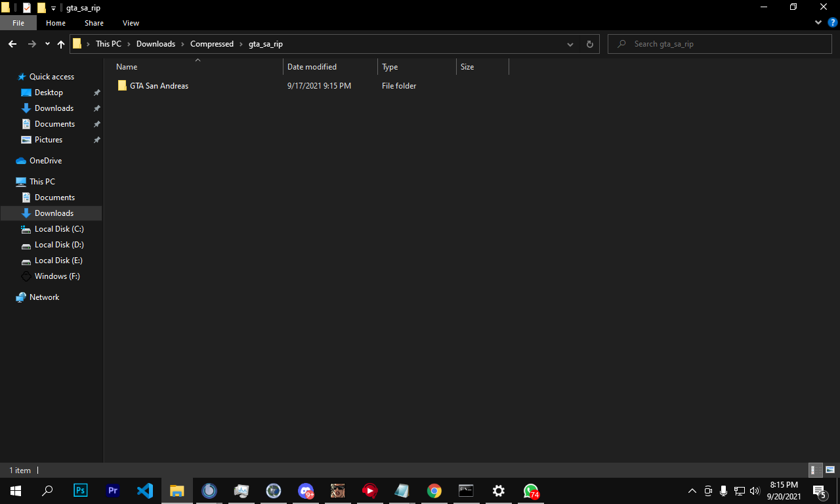840x504 pixels.
Task: Click the New folder quick access icon
Action: click(x=41, y=8)
